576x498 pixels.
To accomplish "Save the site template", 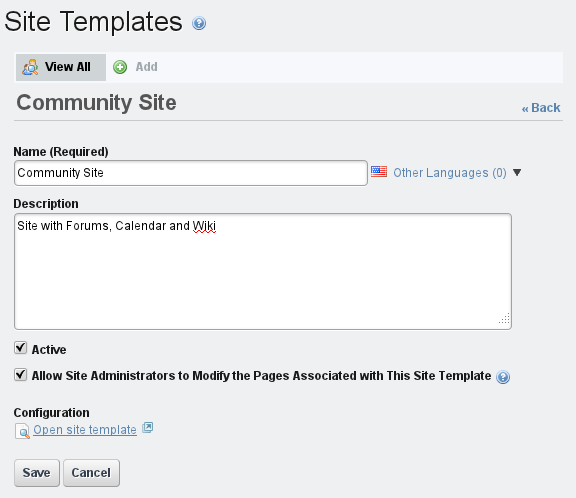I will 37,473.
